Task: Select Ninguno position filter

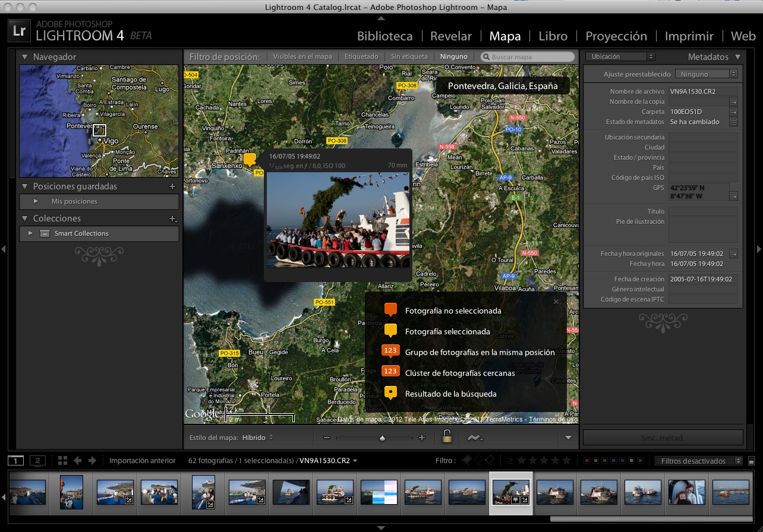Action: point(454,57)
